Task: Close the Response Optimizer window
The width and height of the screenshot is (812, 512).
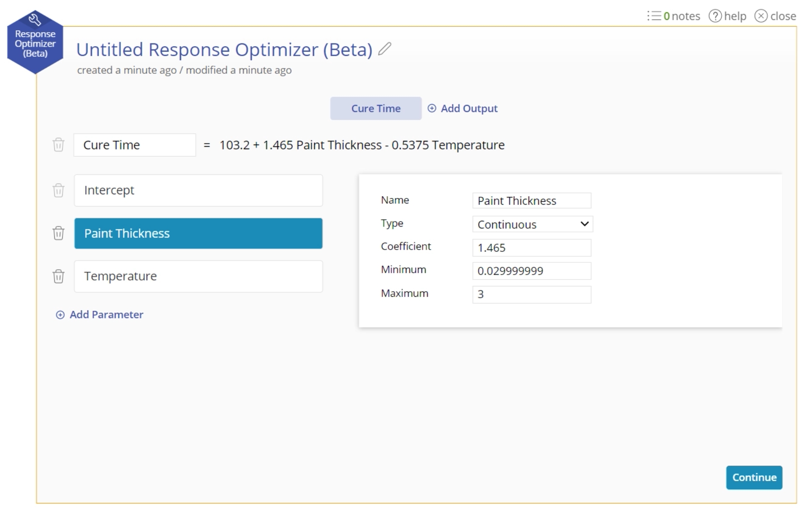Action: coord(775,16)
